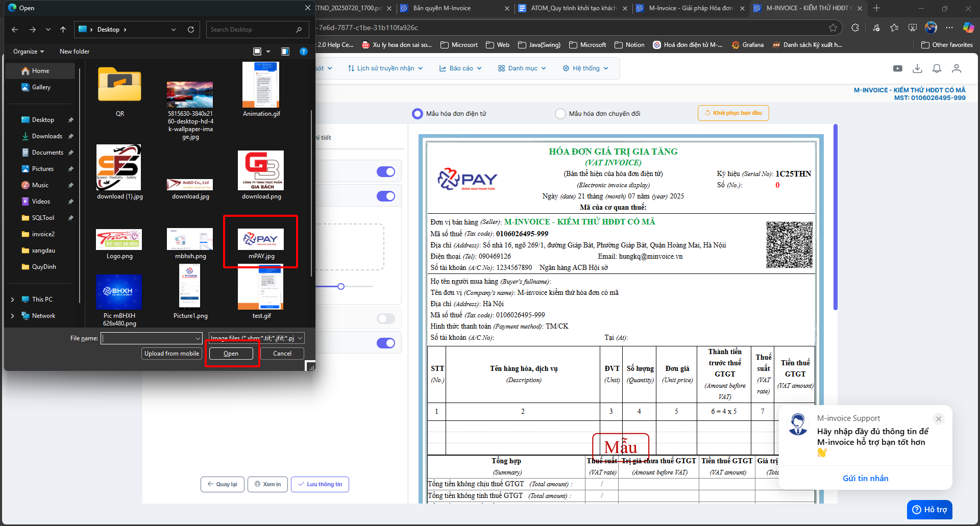Screen dimensions: 980x526
Task: Open the file type filter dropdown
Action: pyautogui.click(x=257, y=338)
